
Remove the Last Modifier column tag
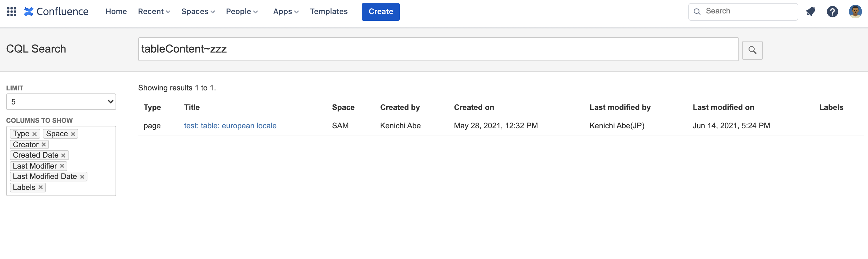(x=62, y=166)
